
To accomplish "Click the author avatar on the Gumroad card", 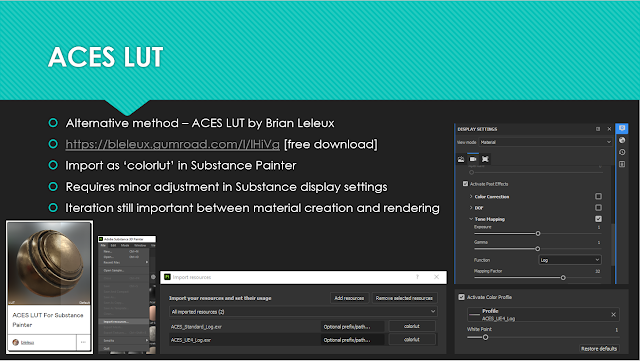I will 16,342.
